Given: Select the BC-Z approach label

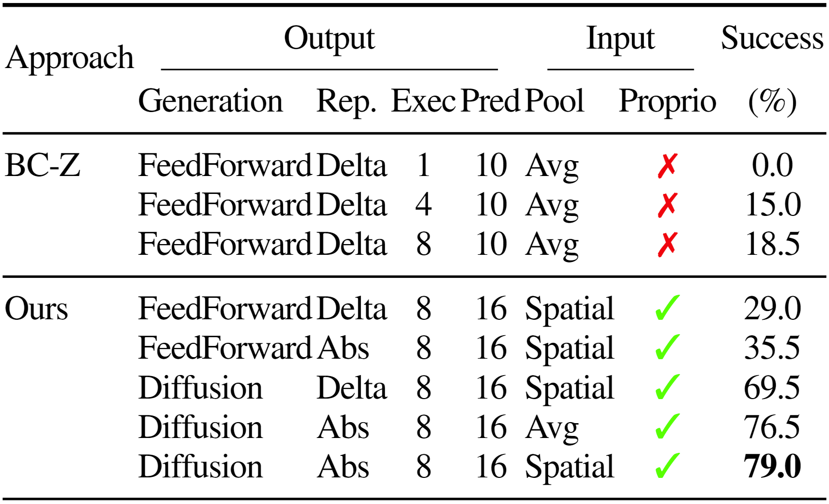Looking at the screenshot, I should tap(42, 166).
